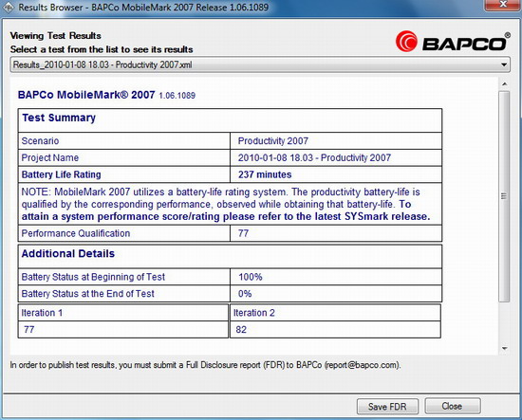The height and width of the screenshot is (420, 522).
Task: Click the vertical scrollbar thumb
Action: point(505,196)
